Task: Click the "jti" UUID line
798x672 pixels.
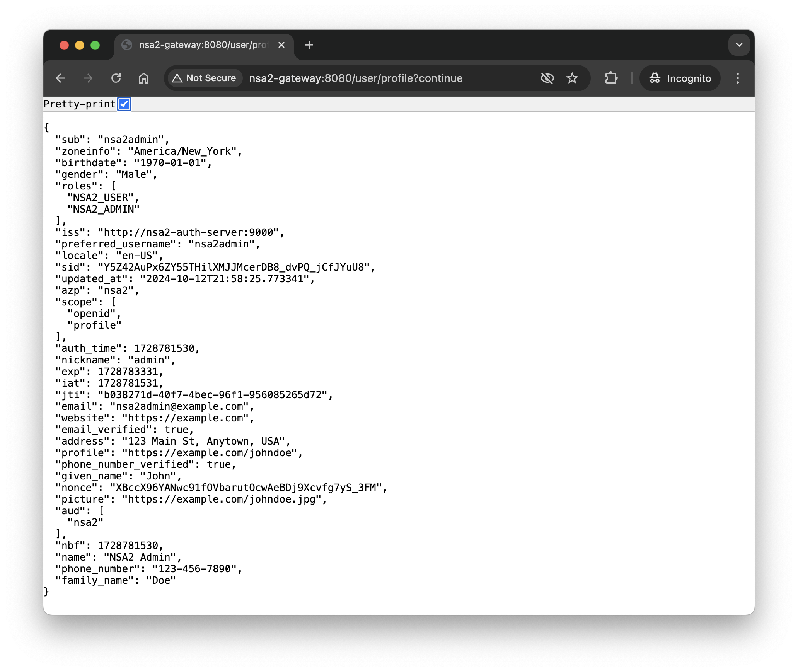Action: (x=194, y=395)
